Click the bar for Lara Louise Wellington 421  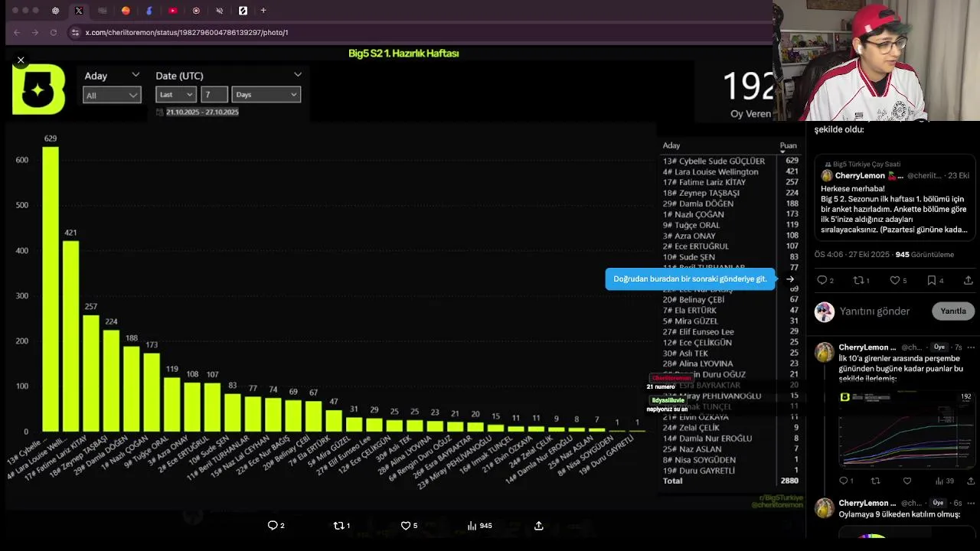coord(70,336)
